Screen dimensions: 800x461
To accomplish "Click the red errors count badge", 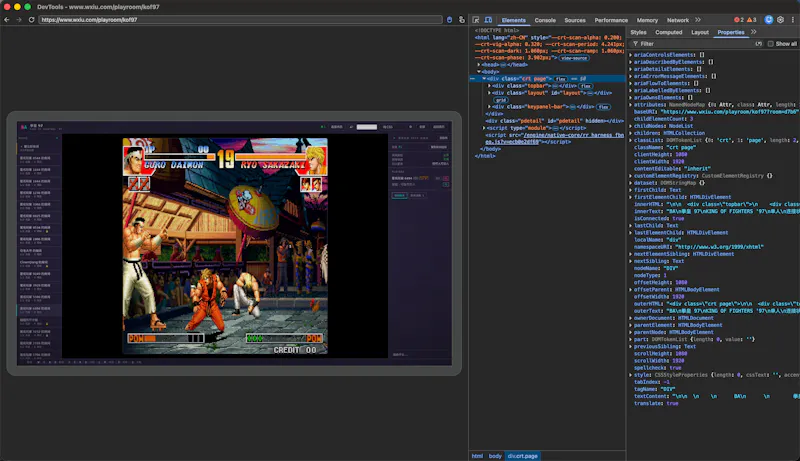I will (x=739, y=20).
